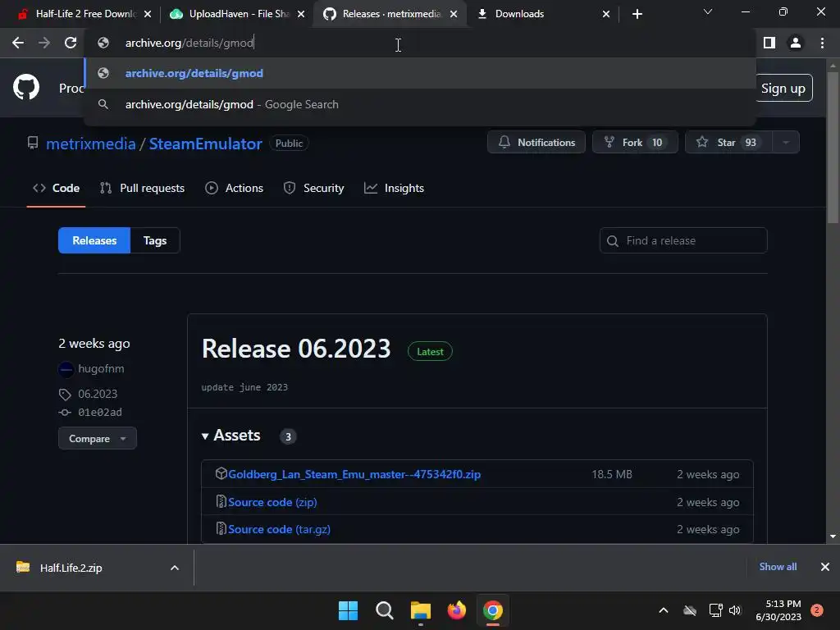This screenshot has height=630, width=840.
Task: Open the hugofnm author link
Action: 101,368
